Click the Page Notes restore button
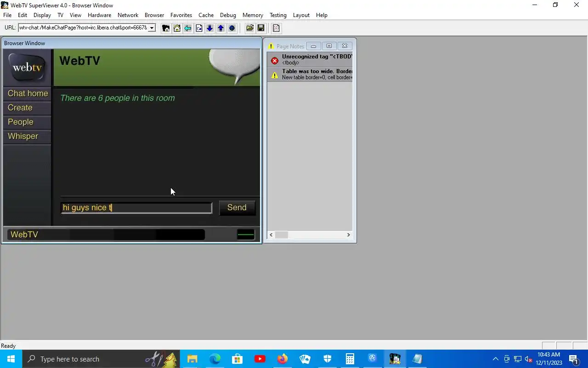The width and height of the screenshot is (588, 368). [329, 46]
